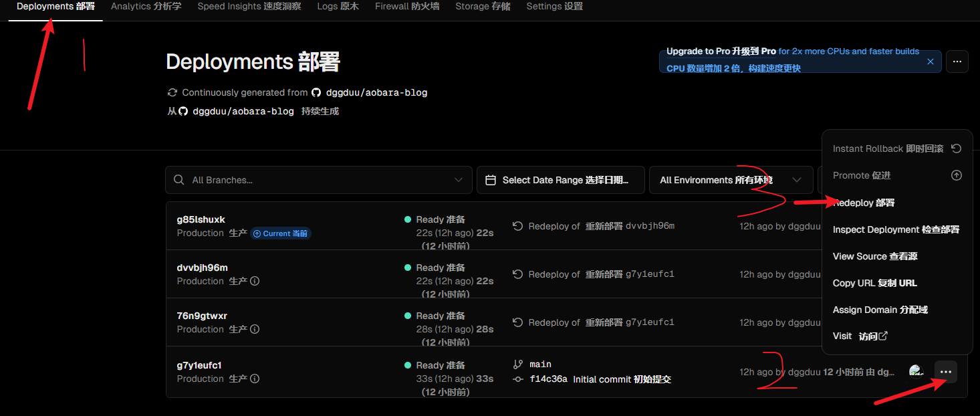Click the info icon on the g7y1eufc1 row
Viewport: 980px width, 416px height.
(255, 379)
